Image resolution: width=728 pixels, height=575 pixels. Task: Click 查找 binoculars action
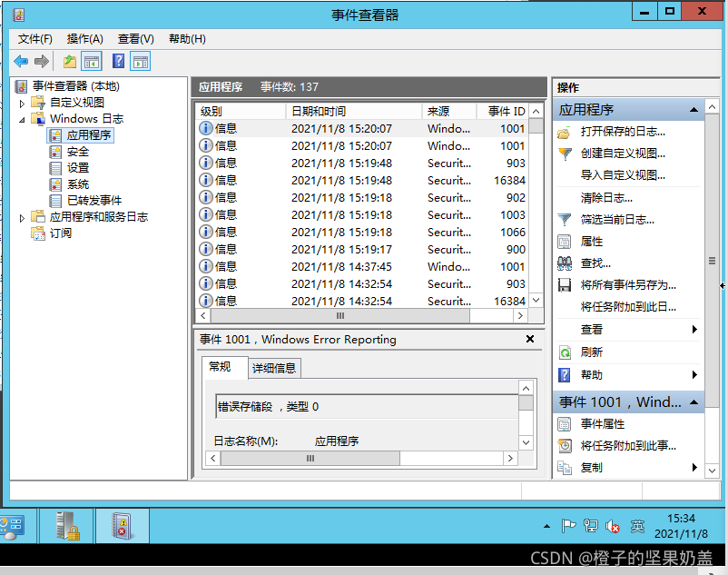coord(595,263)
